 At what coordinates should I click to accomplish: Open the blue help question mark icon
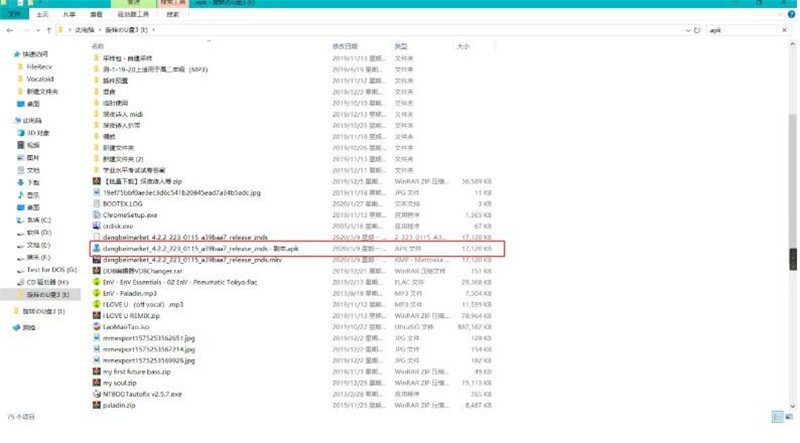791,14
